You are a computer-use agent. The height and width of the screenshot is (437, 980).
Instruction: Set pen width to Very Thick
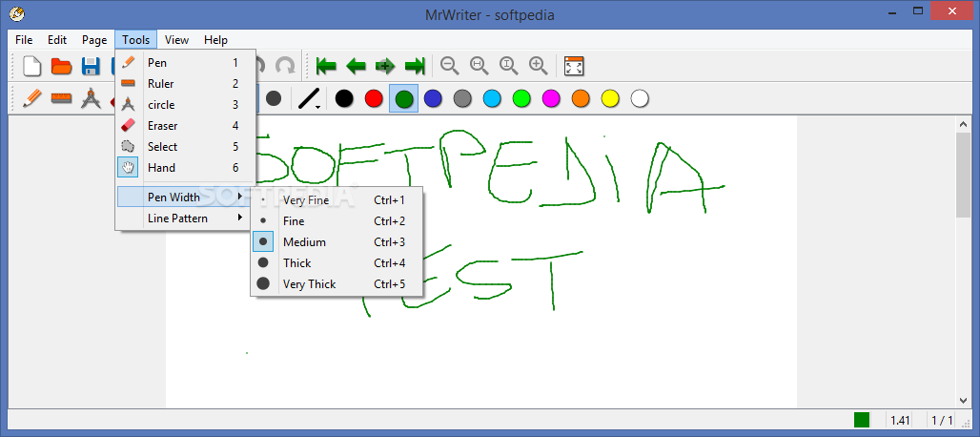pos(337,283)
